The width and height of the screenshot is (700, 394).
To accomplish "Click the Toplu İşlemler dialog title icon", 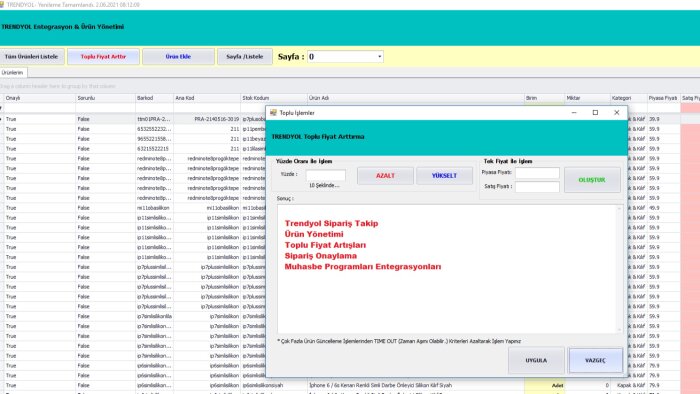I will click(273, 113).
